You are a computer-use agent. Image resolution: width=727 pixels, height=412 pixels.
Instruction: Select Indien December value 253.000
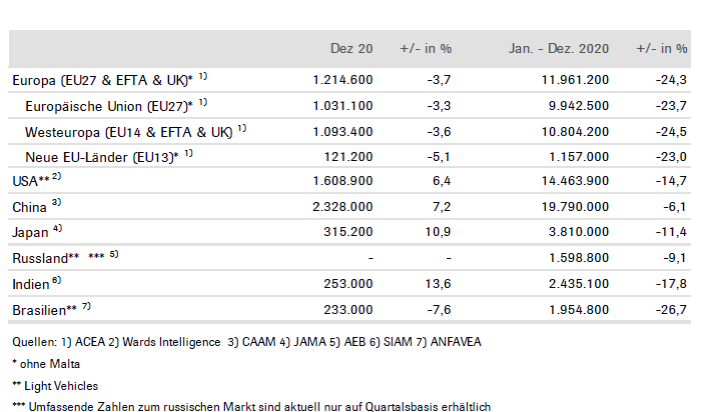click(348, 284)
